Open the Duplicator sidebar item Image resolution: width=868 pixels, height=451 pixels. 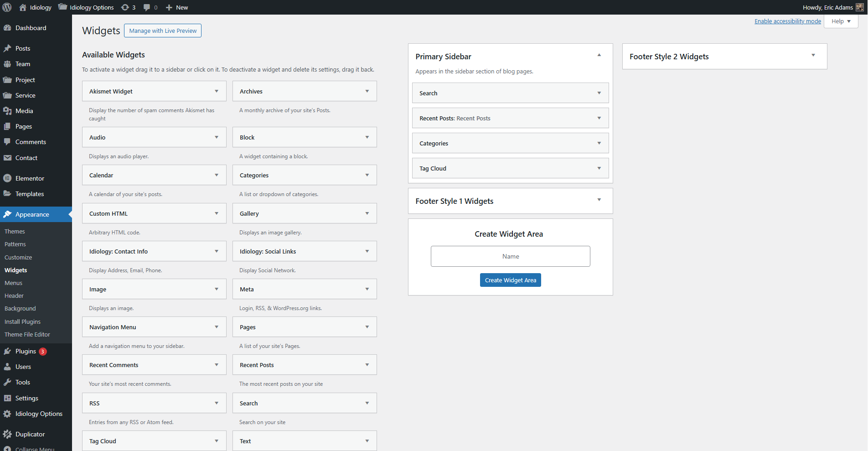pyautogui.click(x=30, y=434)
